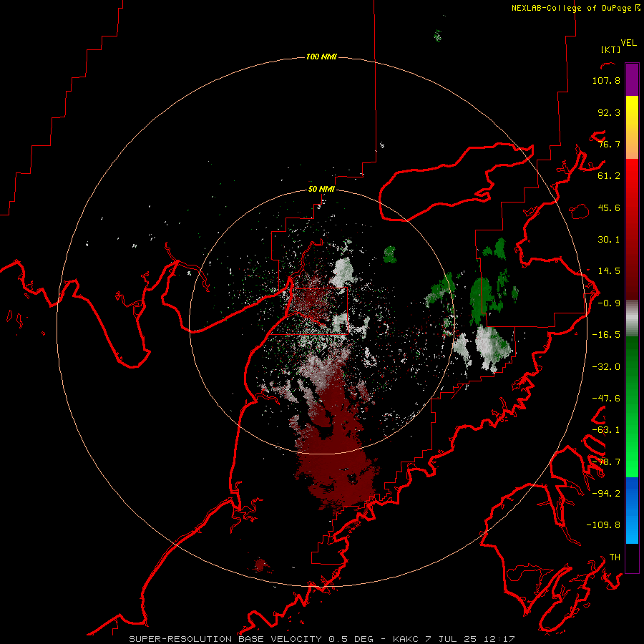Click the 107.8 legend value
The height and width of the screenshot is (644, 644).
click(606, 80)
